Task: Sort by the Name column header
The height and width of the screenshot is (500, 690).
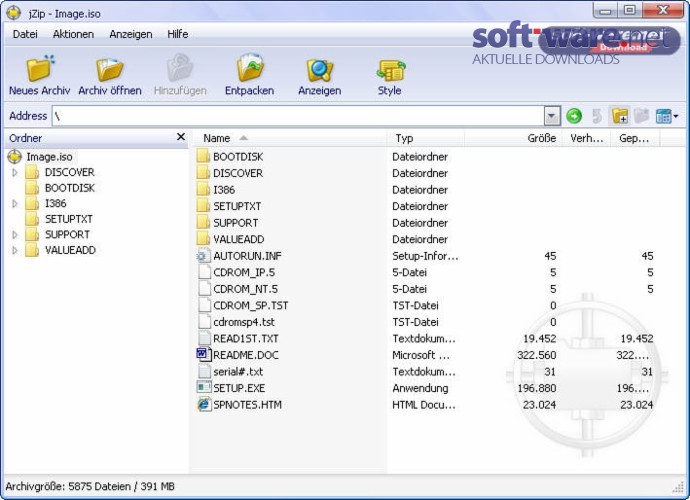Action: point(289,138)
